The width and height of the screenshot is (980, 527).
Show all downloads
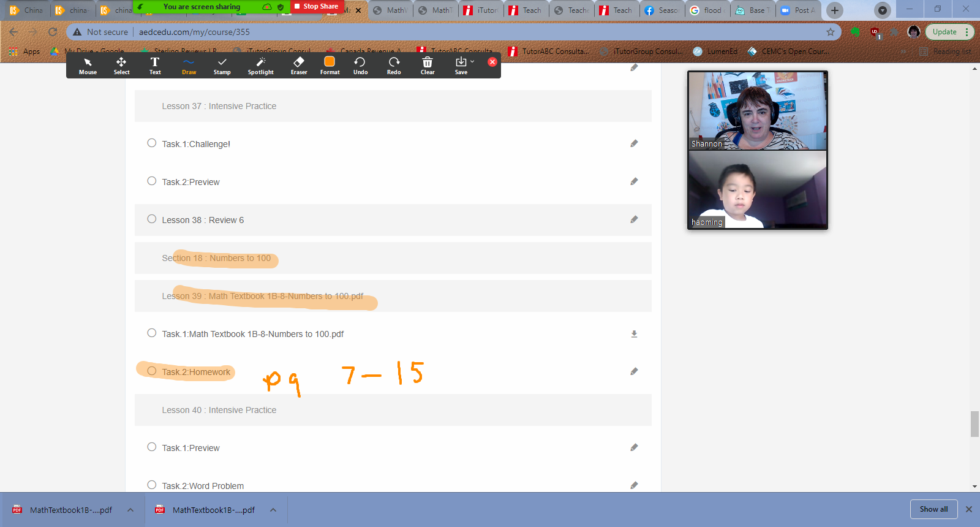click(x=933, y=509)
